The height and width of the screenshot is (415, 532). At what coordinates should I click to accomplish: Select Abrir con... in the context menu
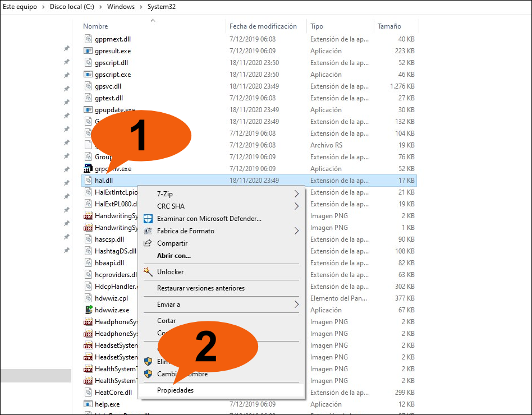point(174,256)
